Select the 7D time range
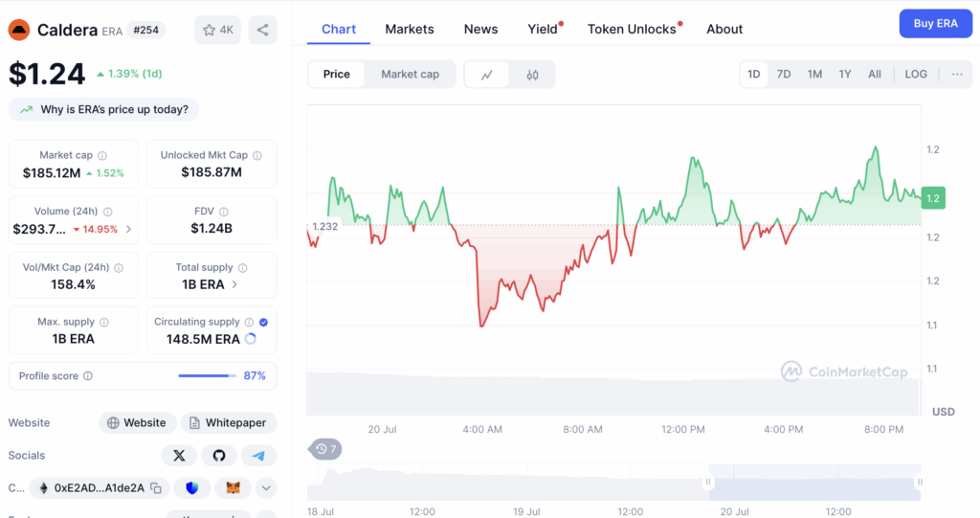The width and height of the screenshot is (980, 518). coord(784,74)
